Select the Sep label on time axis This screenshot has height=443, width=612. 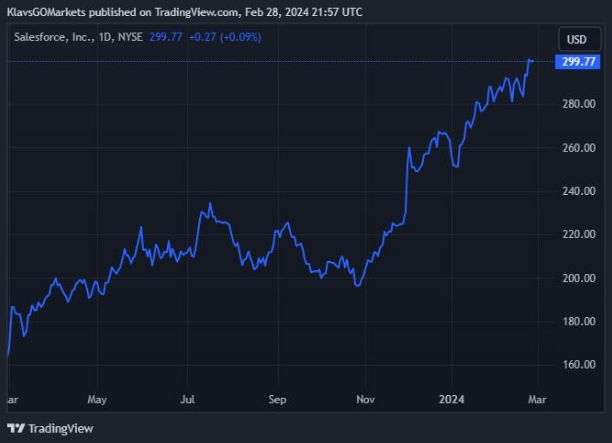277,399
